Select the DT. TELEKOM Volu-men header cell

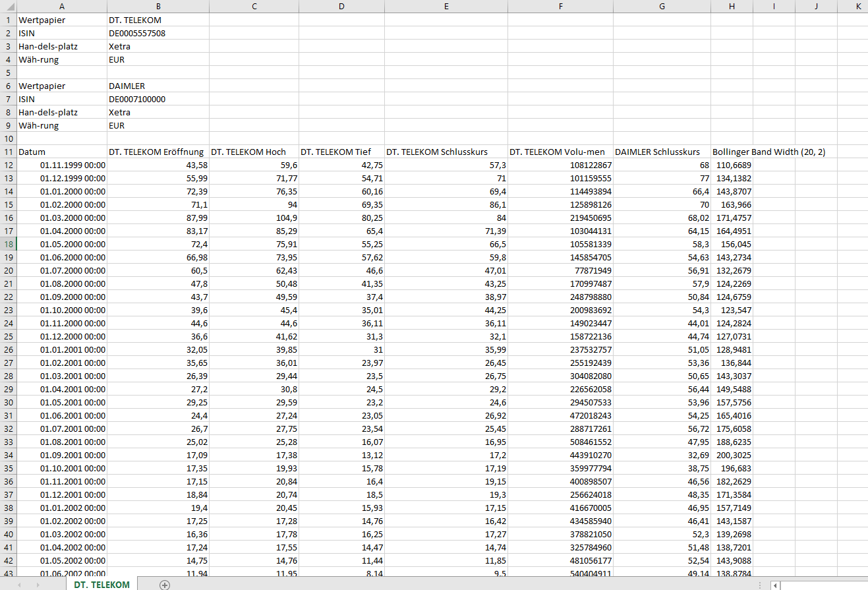point(560,152)
